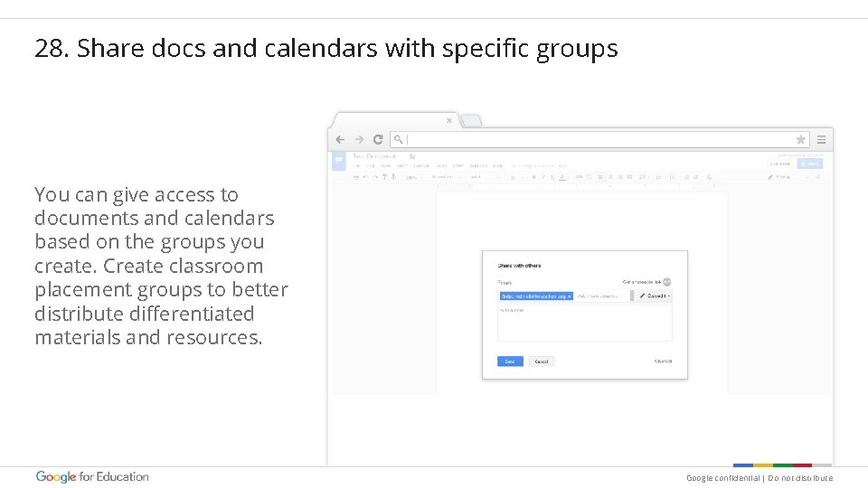Image resolution: width=868 pixels, height=488 pixels.
Task: Remove the email chip from the recipients
Action: [569, 296]
